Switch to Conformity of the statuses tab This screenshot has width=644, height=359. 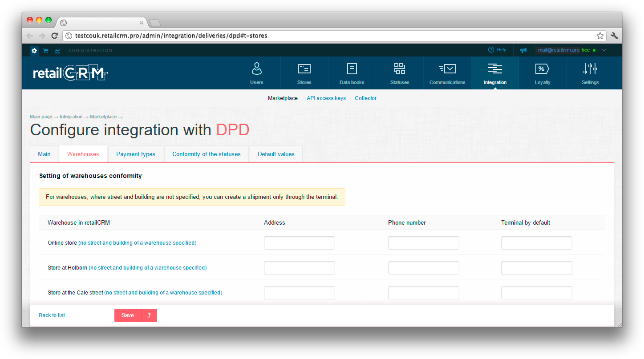[207, 154]
